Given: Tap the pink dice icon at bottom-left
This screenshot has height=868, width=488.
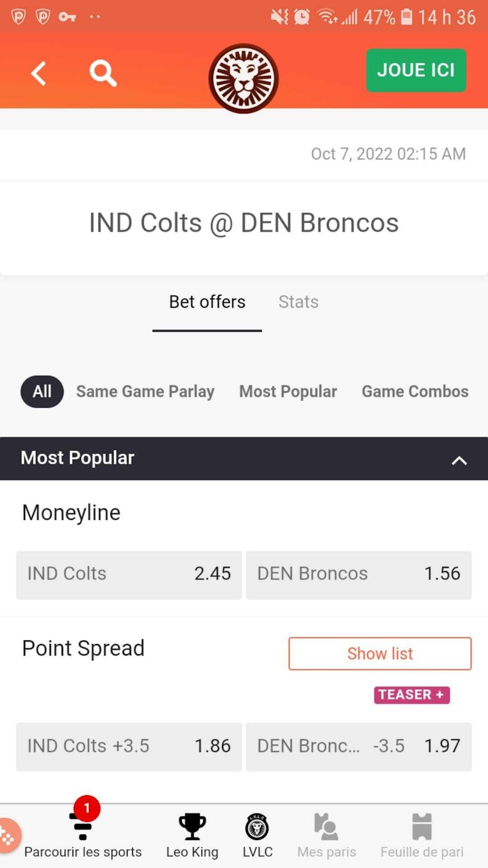Looking at the screenshot, I should tap(7, 836).
